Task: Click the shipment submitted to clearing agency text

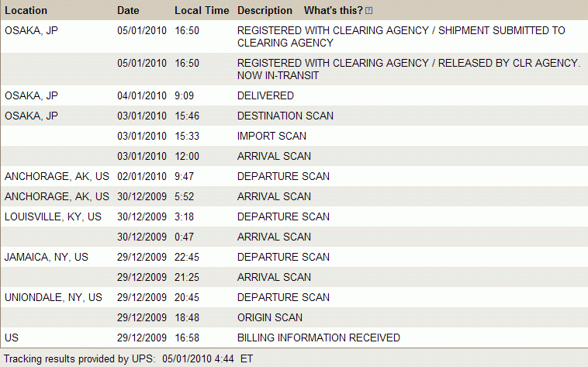Action: coord(401,36)
